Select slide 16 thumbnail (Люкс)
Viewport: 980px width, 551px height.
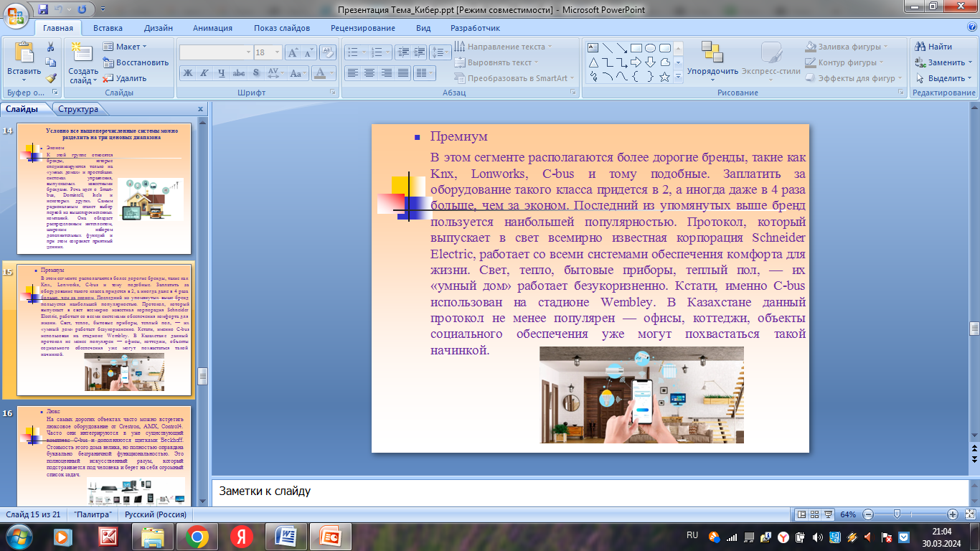point(104,456)
